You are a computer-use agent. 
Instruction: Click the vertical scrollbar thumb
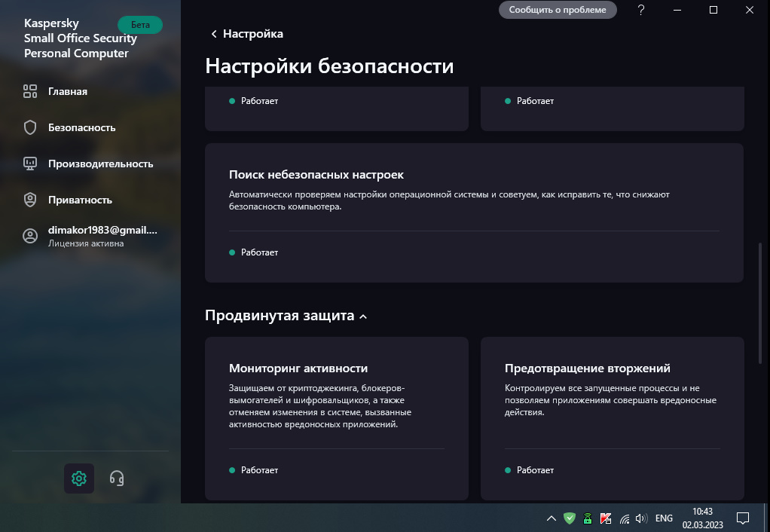click(761, 303)
